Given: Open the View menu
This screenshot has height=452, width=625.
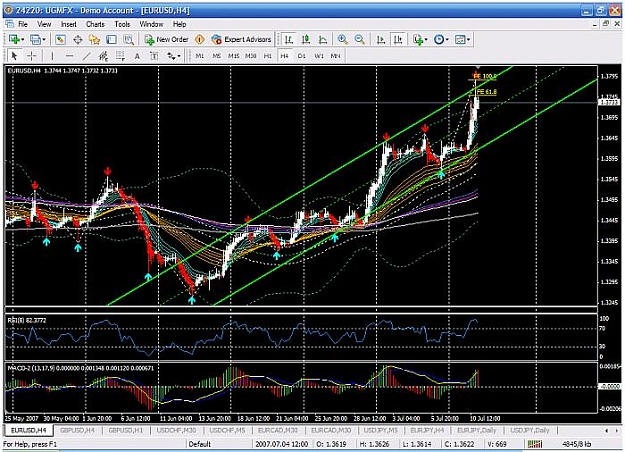Looking at the screenshot, I should (x=44, y=24).
